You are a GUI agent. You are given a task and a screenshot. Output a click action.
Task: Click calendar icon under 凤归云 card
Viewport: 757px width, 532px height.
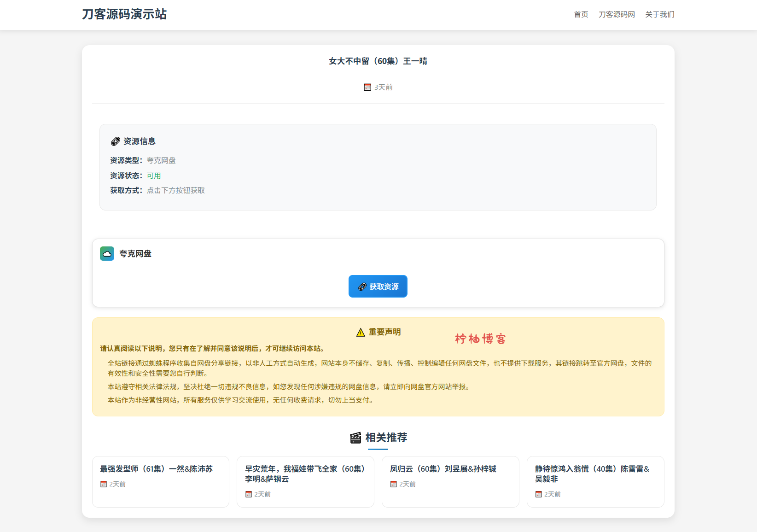(x=394, y=484)
